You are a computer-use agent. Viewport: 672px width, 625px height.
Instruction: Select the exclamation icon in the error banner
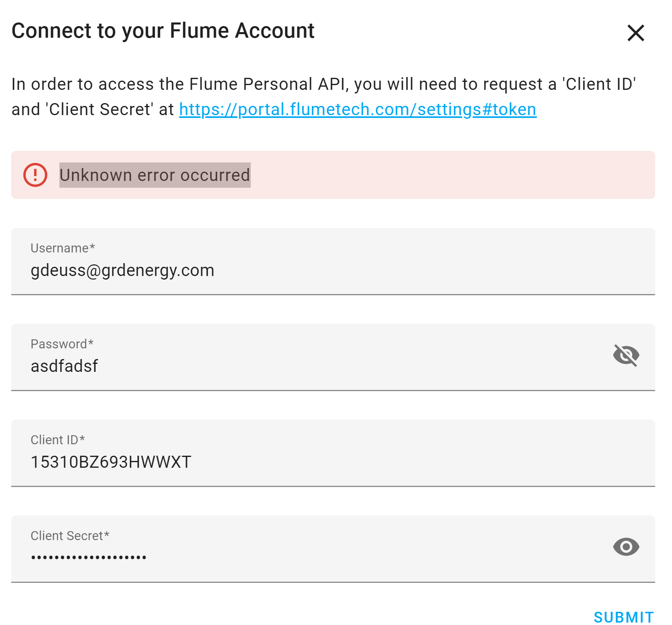(x=35, y=175)
